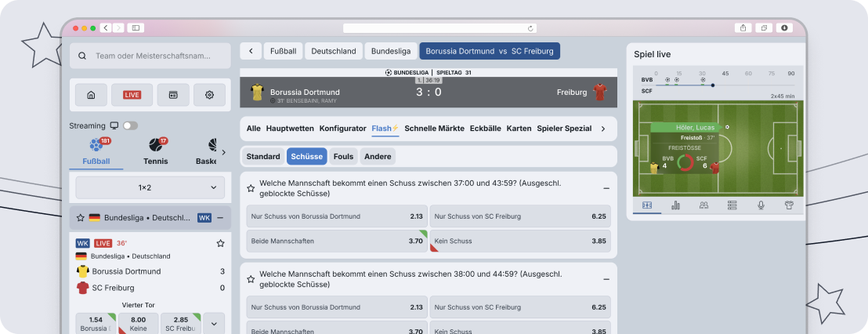Click Borussia Dortmund vs SC Freiburg breadcrumb
Image resolution: width=868 pixels, height=334 pixels.
click(x=490, y=51)
